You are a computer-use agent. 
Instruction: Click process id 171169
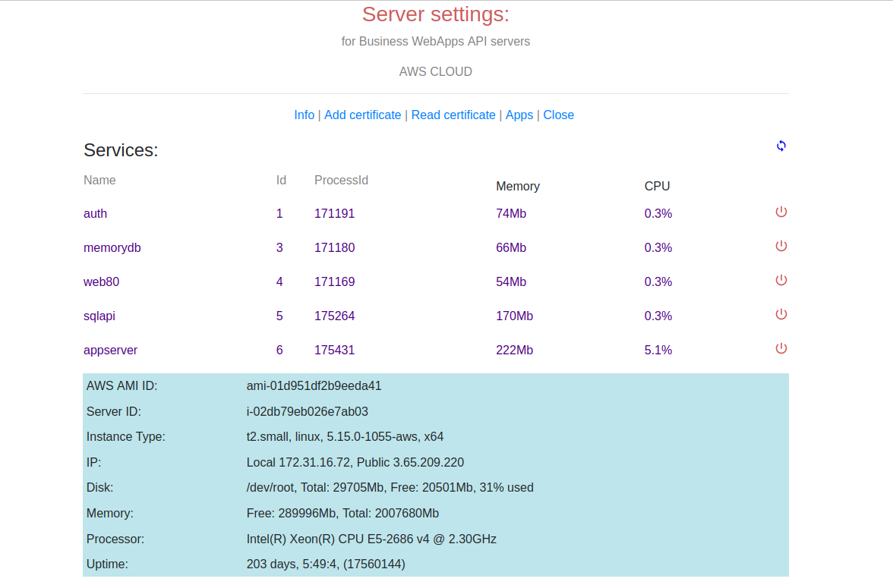click(x=334, y=281)
